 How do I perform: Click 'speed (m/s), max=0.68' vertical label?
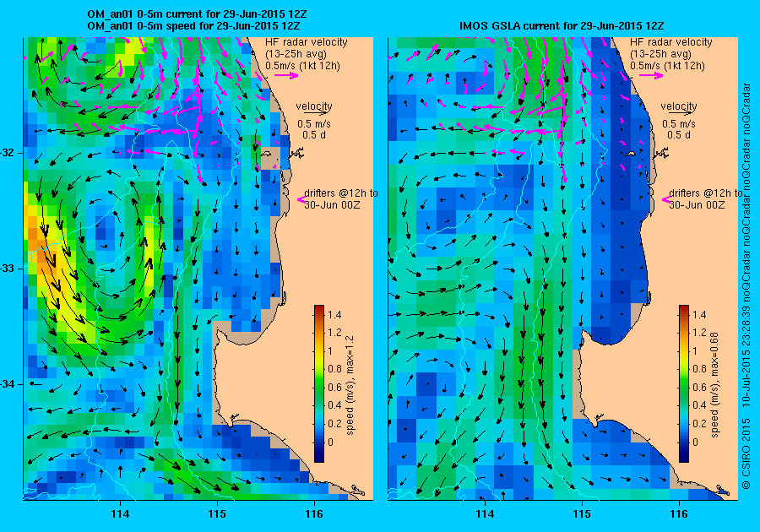tap(714, 385)
